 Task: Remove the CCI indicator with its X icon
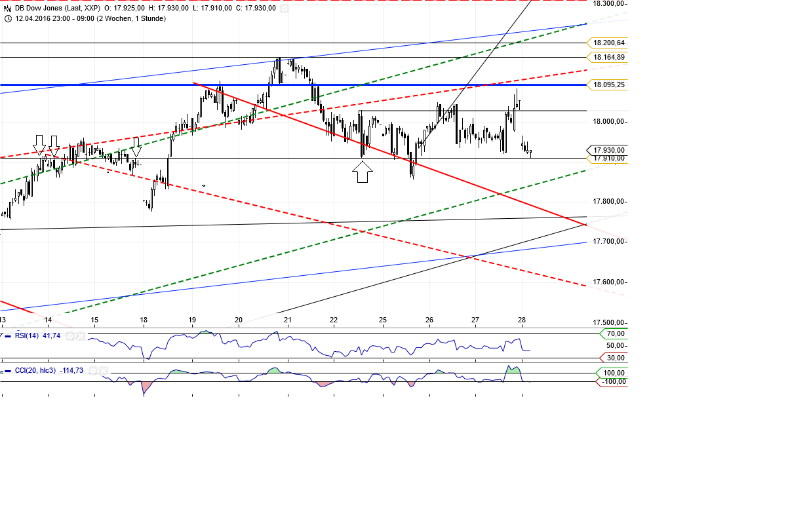(103, 371)
